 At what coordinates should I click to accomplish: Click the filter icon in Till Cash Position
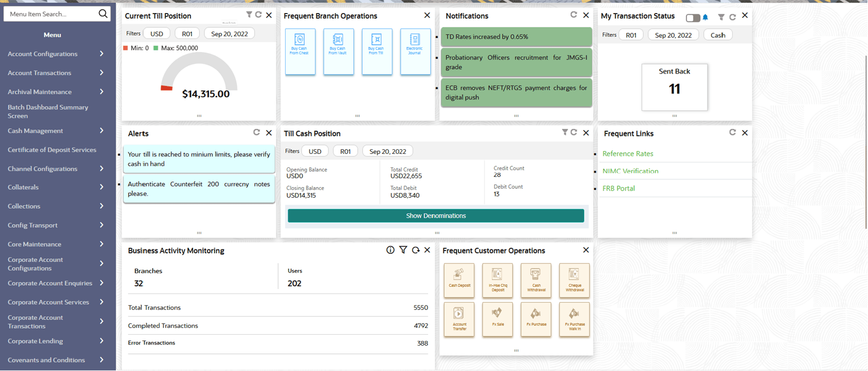(564, 132)
